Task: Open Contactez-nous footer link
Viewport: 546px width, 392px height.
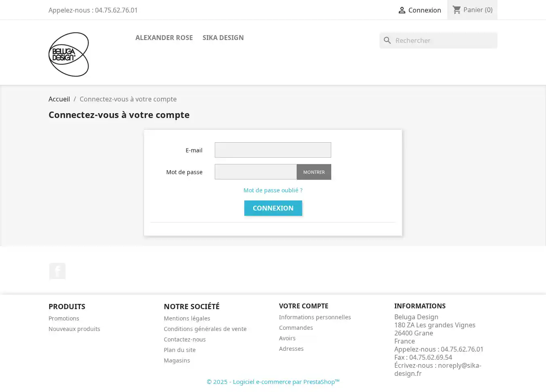Action: [184, 339]
